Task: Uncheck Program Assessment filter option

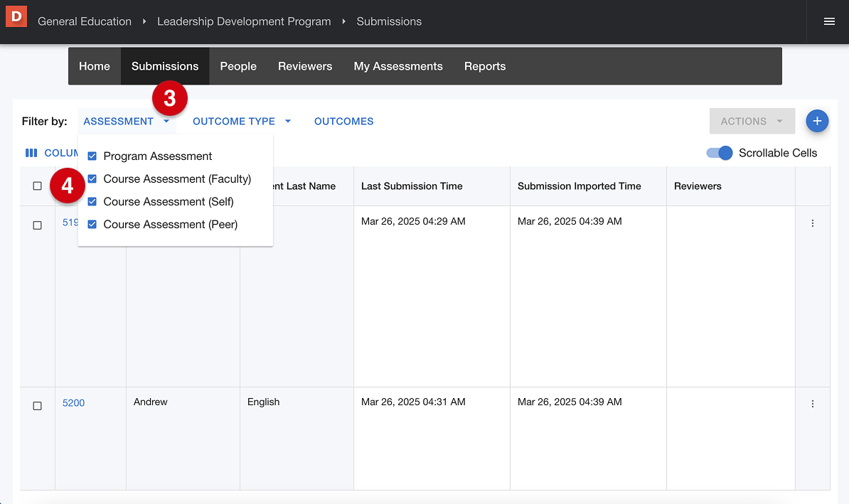Action: [x=92, y=156]
